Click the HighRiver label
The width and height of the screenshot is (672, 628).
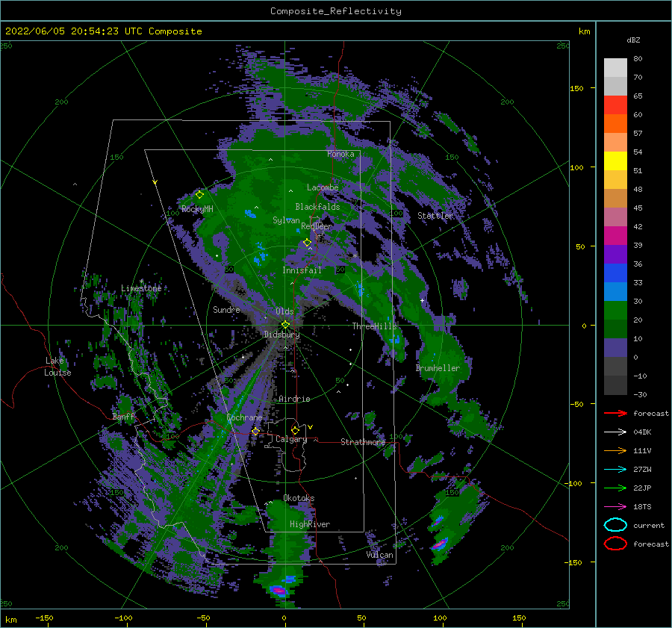click(x=310, y=524)
